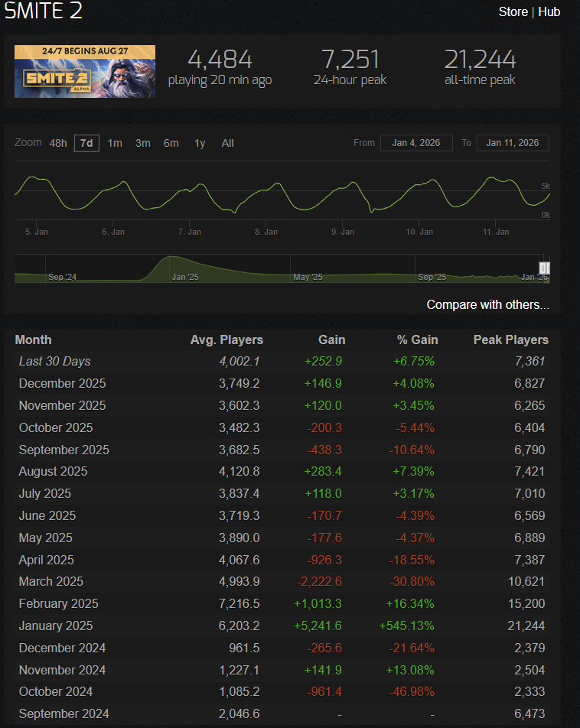This screenshot has height=728, width=580.
Task: Click the Avg. Players column header
Action: point(226,340)
